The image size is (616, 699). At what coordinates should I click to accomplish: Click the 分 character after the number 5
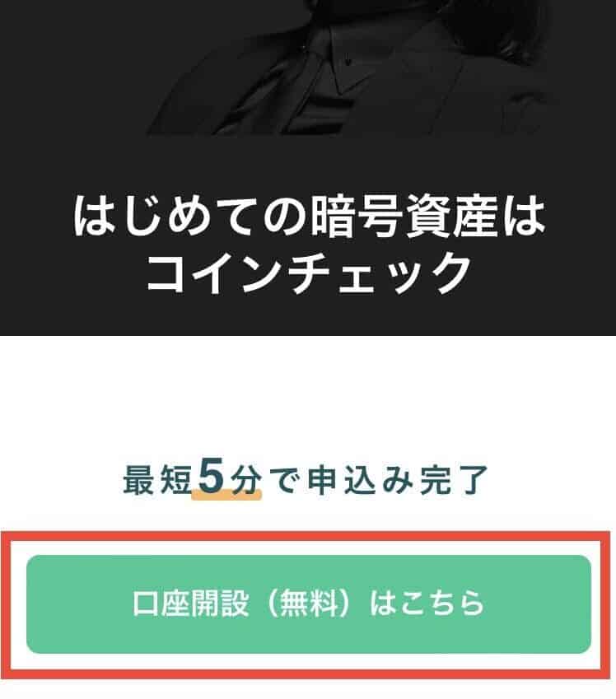pyautogui.click(x=245, y=480)
